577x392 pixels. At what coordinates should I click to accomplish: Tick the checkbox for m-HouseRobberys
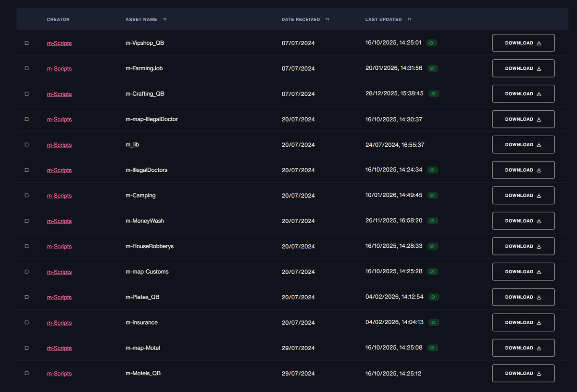point(26,246)
